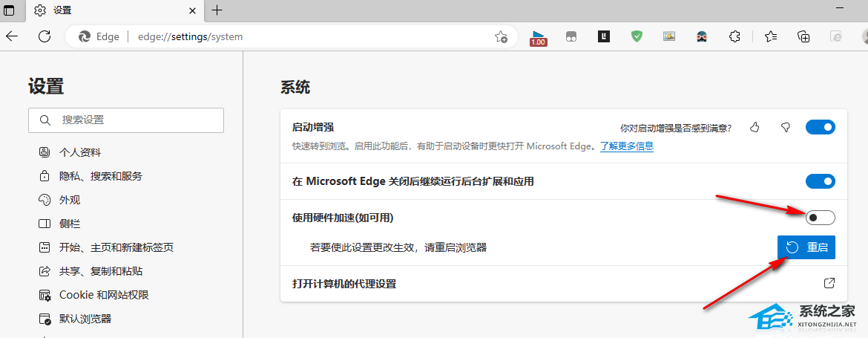
Task: Open the Favorites star list icon
Action: [770, 36]
